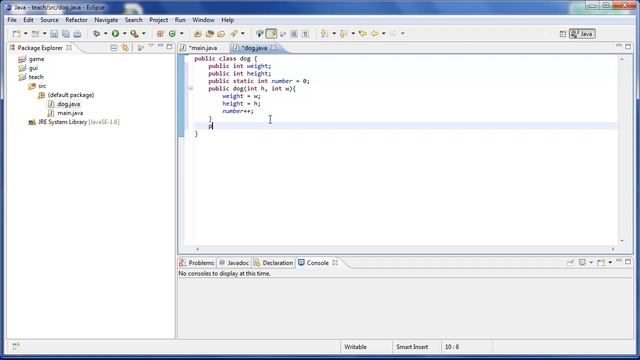Switch to the Declaration tab
Image resolution: width=640 pixels, height=360 pixels.
pyautogui.click(x=273, y=263)
